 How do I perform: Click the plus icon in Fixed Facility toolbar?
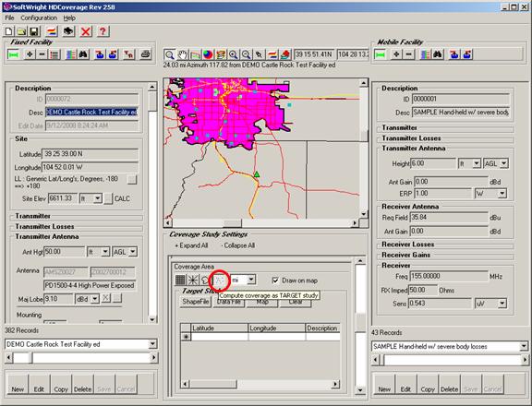tap(30, 54)
